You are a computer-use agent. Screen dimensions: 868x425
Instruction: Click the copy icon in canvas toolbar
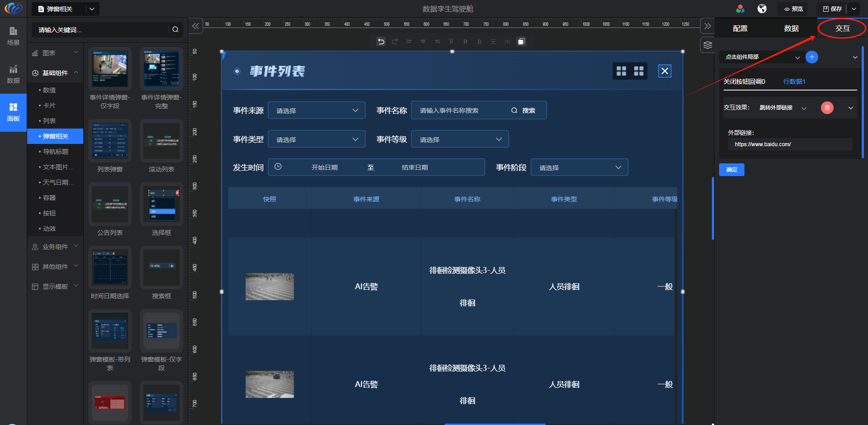[x=521, y=42]
